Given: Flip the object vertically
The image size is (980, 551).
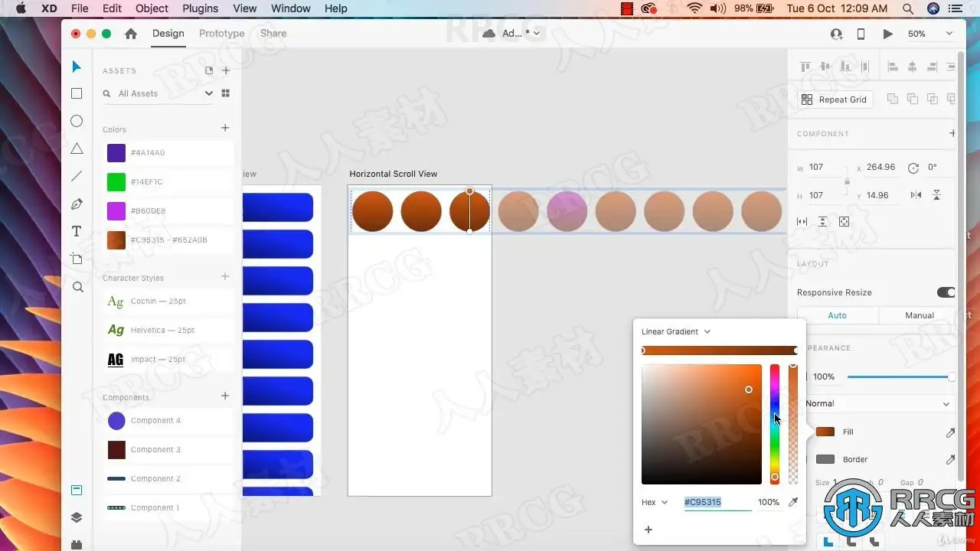Looking at the screenshot, I should pos(936,195).
